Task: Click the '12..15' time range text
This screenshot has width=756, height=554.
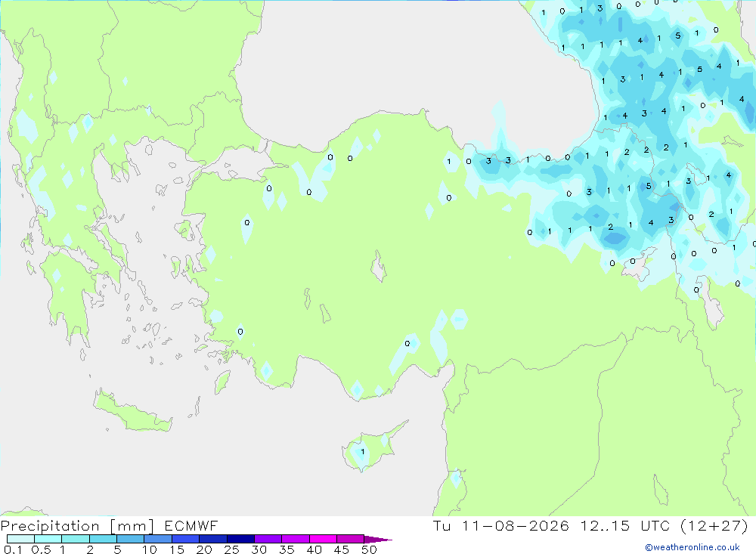Action: coord(605,525)
